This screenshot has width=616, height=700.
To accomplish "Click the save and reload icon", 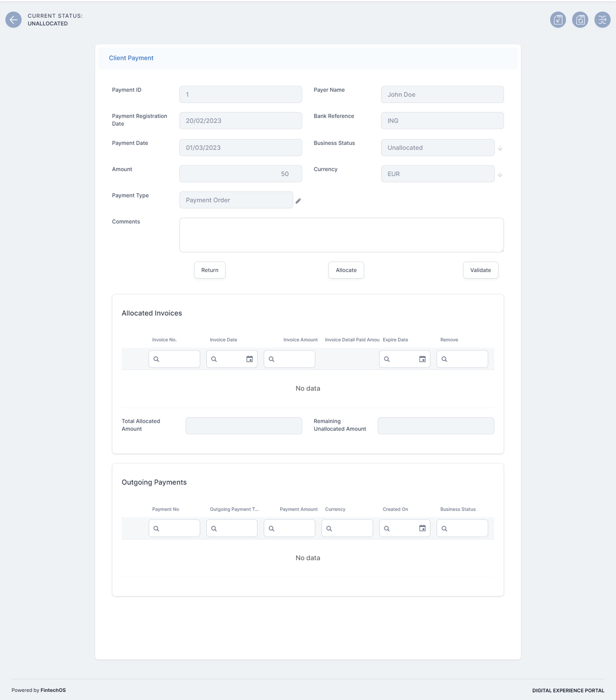I will point(580,20).
